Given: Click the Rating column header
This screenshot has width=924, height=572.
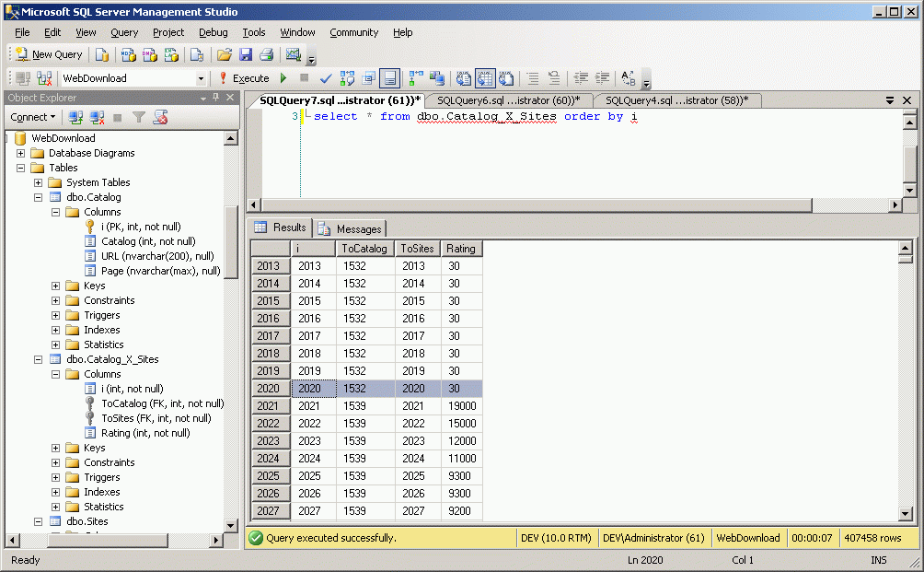Looking at the screenshot, I should 461,249.
